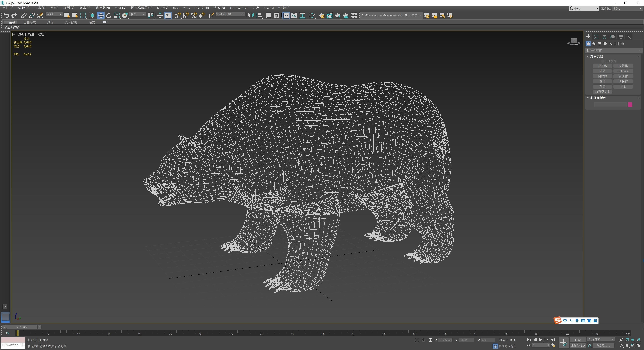Choose the Rectangular Selection Region tool
The image size is (644, 350).
83,15
